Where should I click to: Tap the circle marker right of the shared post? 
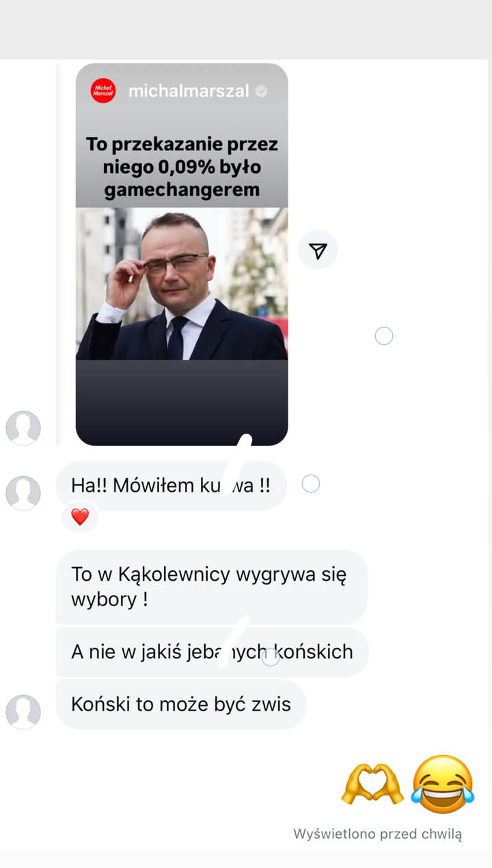click(x=384, y=336)
